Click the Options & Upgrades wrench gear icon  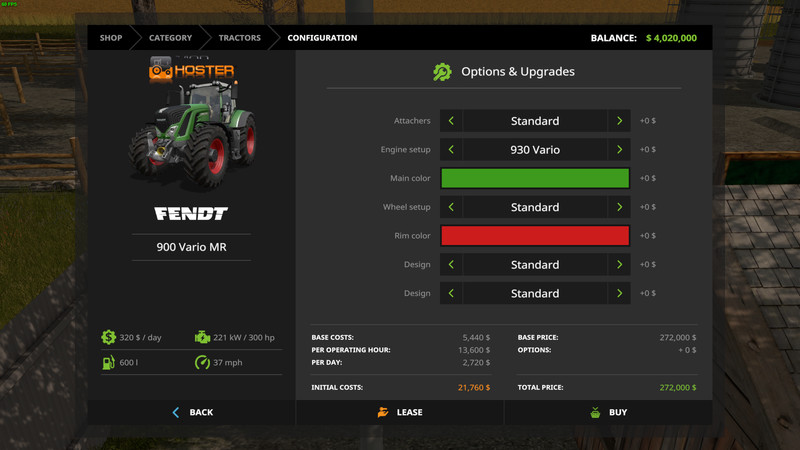[442, 72]
